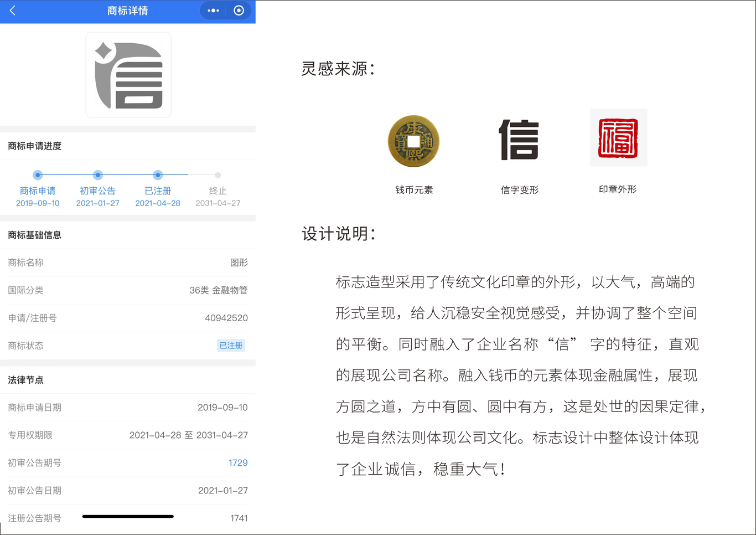Screen dimensions: 756x535
Task: Click the 注册公告期号 value 1741
Action: point(239,518)
